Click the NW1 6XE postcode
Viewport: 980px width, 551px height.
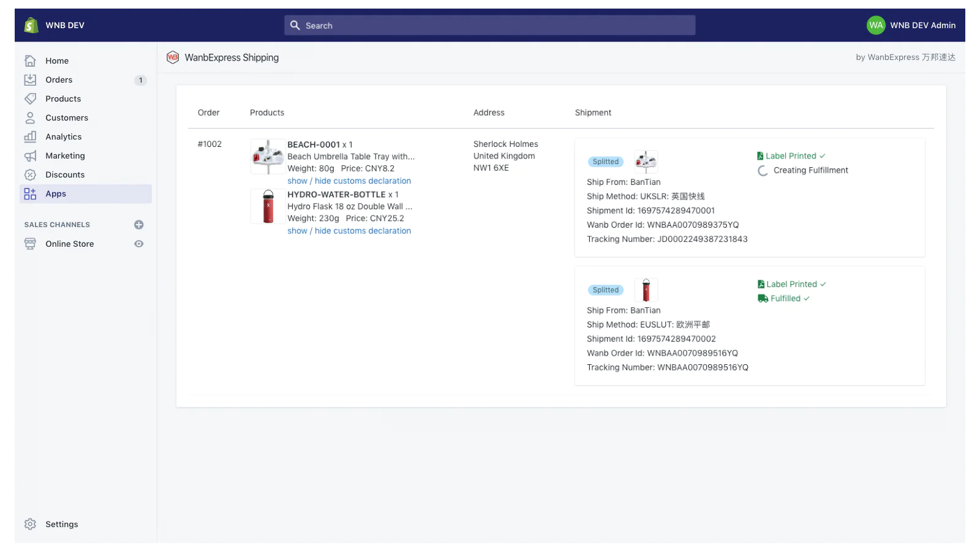coord(491,168)
